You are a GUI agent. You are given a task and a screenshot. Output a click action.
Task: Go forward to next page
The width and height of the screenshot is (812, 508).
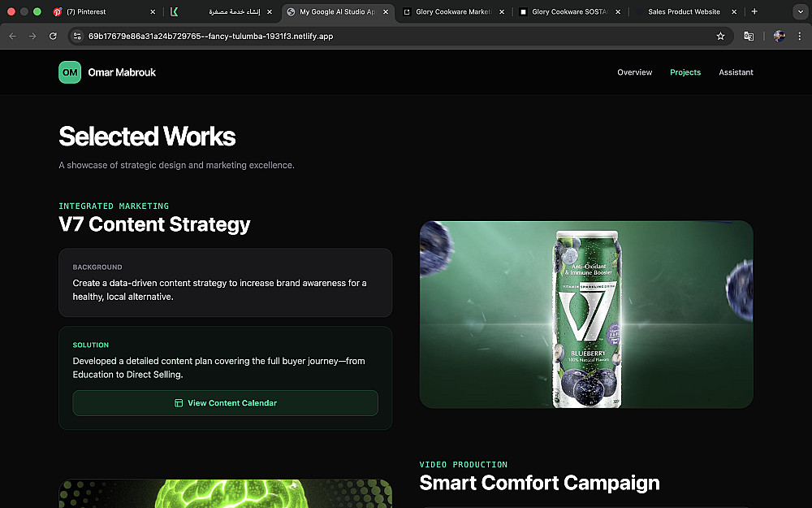click(x=32, y=36)
